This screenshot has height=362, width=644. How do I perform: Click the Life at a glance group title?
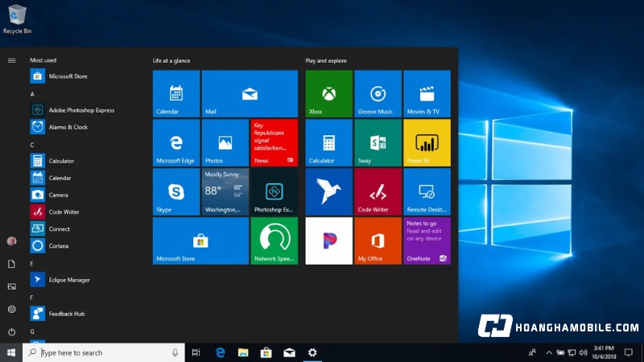pos(171,60)
